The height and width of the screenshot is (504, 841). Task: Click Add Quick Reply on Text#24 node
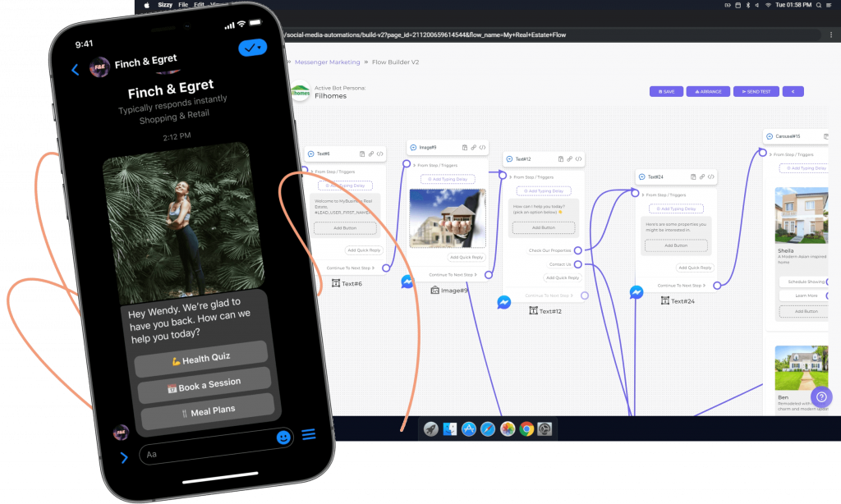click(x=695, y=268)
